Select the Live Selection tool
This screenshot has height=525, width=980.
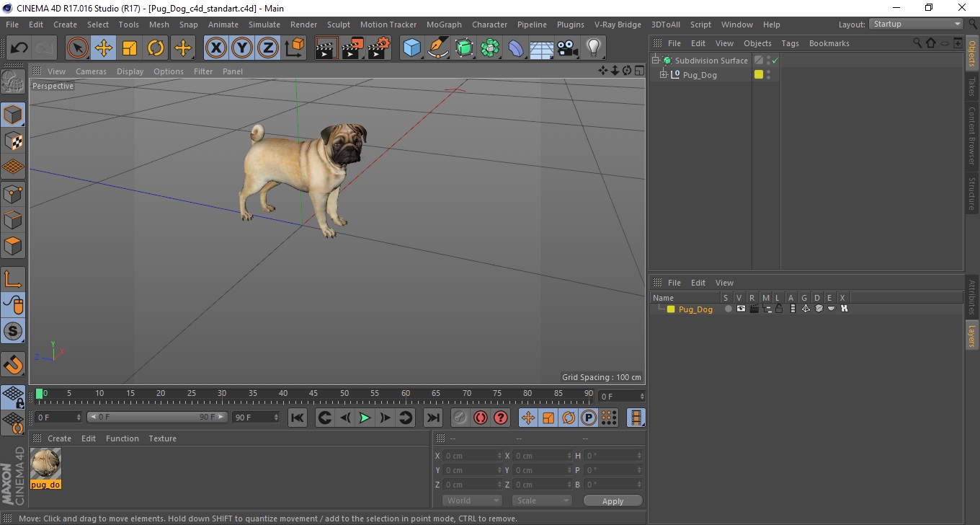pyautogui.click(x=78, y=48)
